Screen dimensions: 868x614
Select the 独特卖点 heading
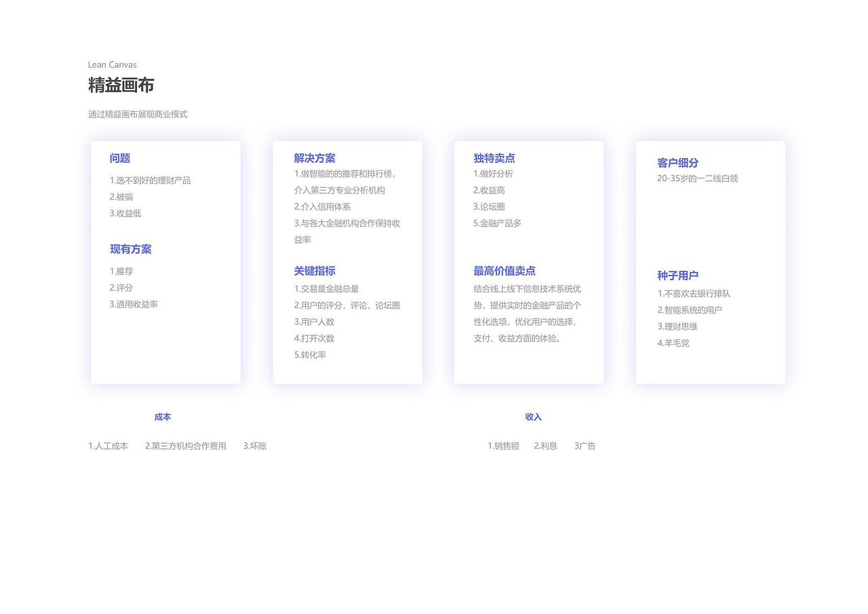pyautogui.click(x=494, y=158)
